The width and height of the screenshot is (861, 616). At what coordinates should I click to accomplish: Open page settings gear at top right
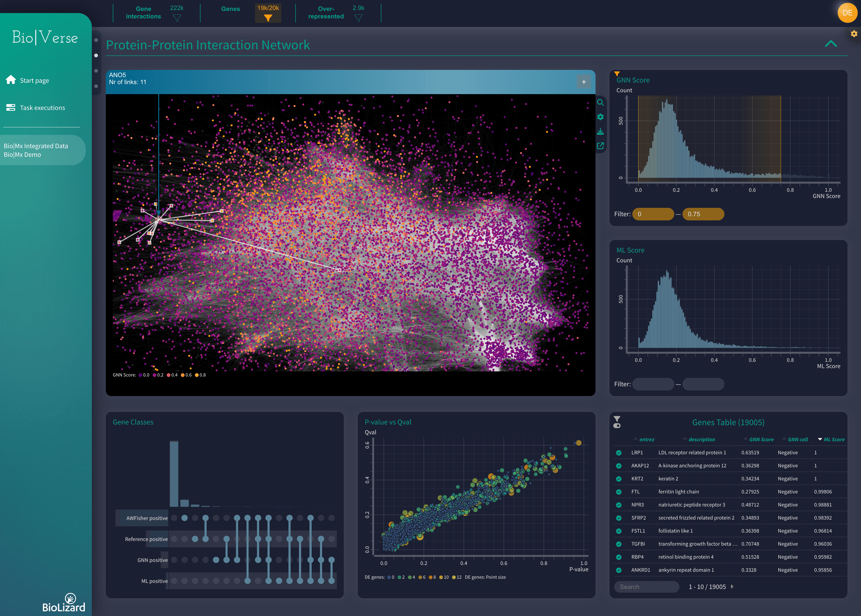coord(854,34)
